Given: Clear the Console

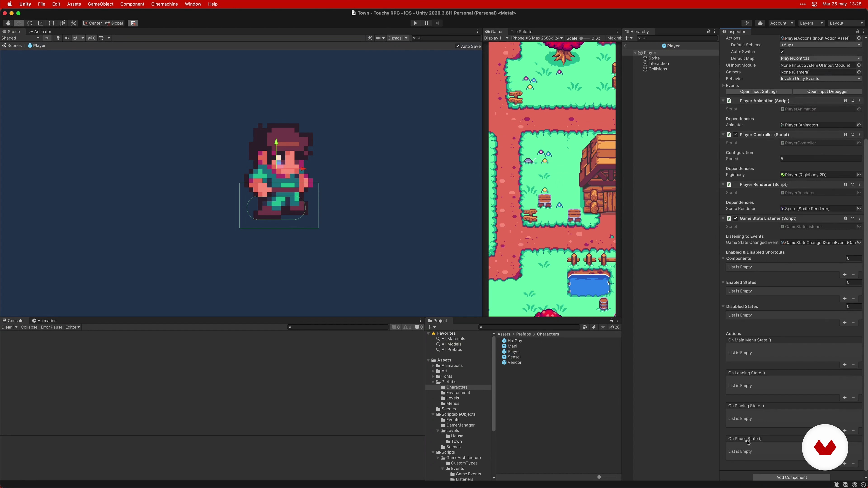Looking at the screenshot, I should [x=6, y=327].
